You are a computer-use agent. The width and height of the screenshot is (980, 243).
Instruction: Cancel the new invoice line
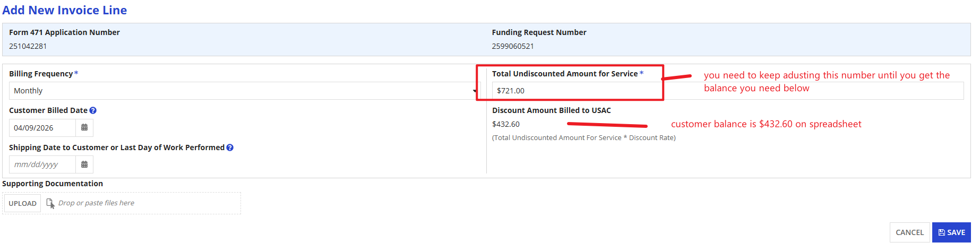click(909, 232)
